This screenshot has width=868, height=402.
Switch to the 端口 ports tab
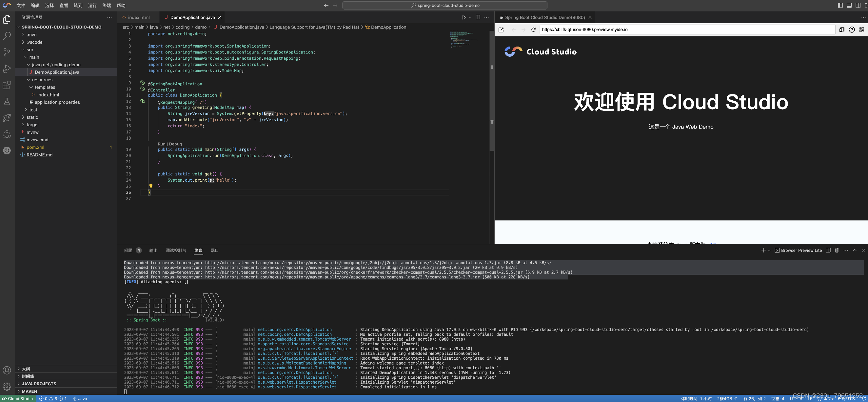(x=215, y=251)
